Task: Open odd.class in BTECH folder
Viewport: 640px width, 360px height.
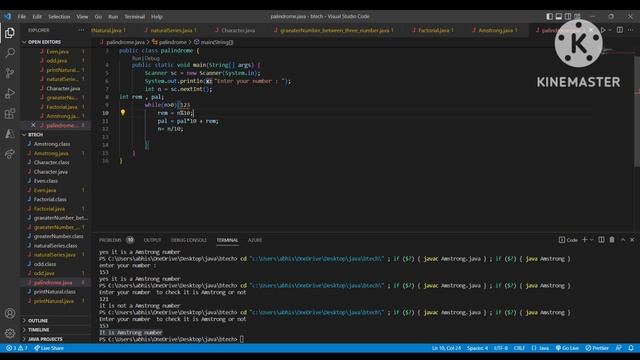Action: click(x=45, y=264)
